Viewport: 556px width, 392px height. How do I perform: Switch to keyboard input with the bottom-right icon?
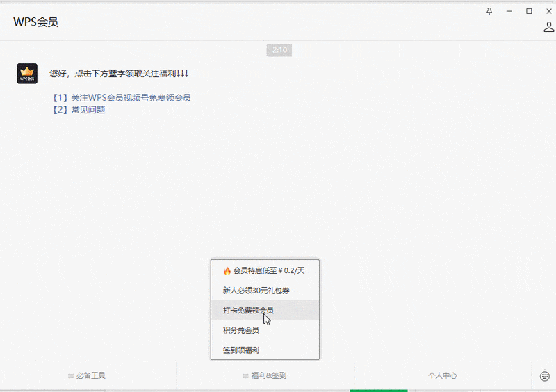545,375
